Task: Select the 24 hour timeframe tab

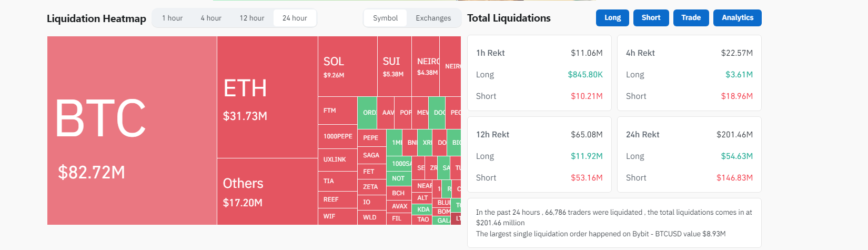Action: point(295,18)
